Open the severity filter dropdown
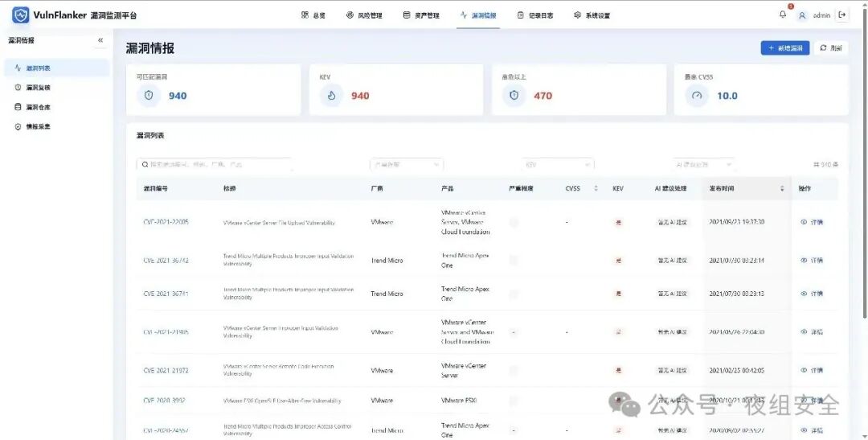Image resolution: width=868 pixels, height=440 pixels. [x=407, y=165]
